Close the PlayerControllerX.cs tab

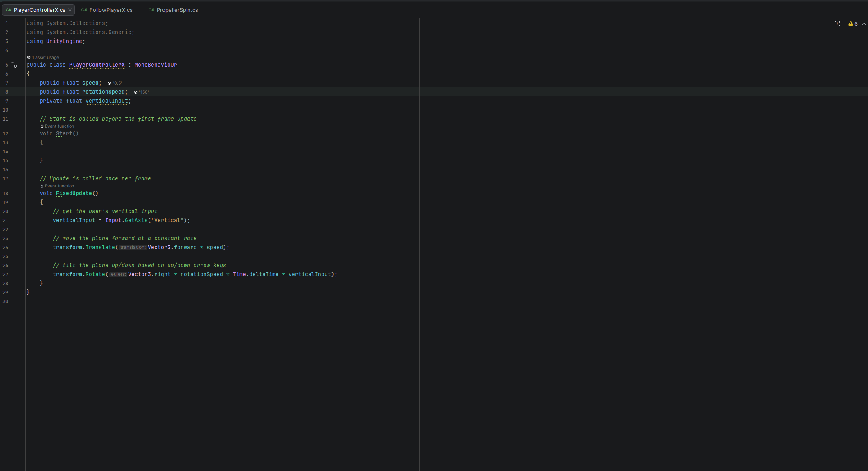tap(70, 10)
